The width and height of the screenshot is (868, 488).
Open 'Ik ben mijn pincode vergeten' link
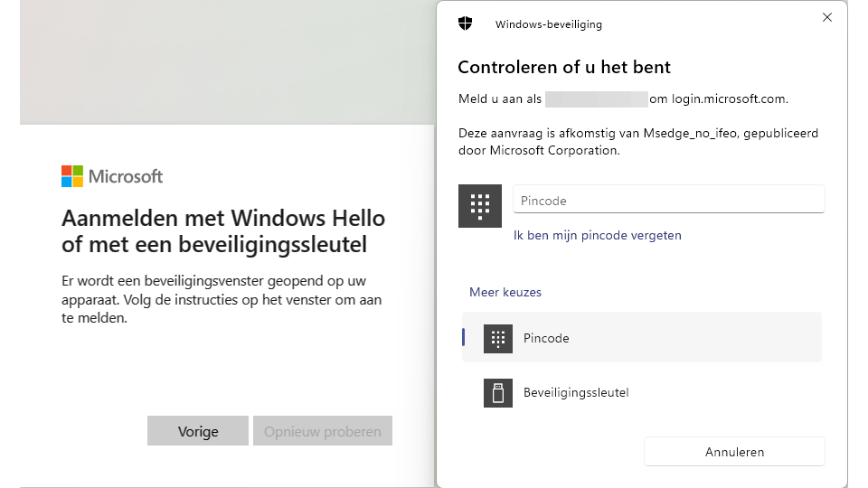pos(597,235)
